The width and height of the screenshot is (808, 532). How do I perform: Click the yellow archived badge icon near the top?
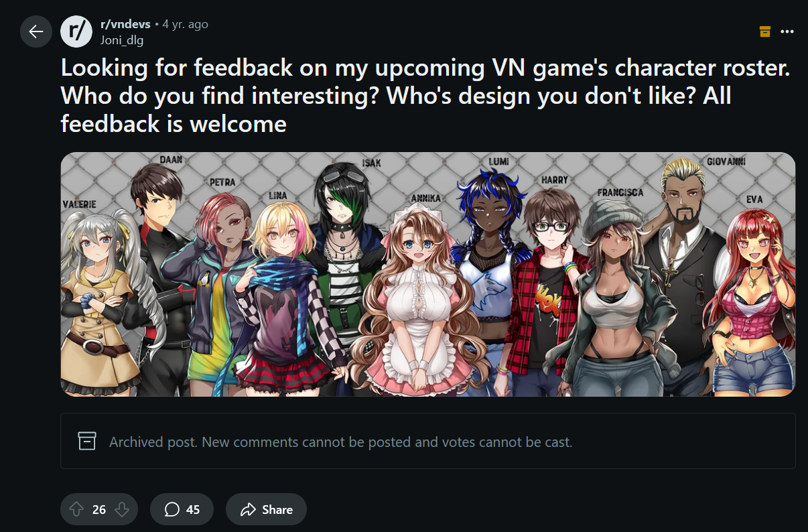coord(765,31)
